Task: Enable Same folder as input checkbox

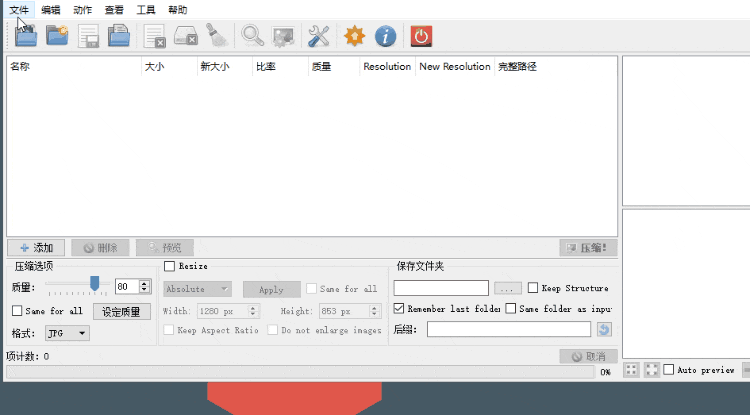Action: pyautogui.click(x=511, y=308)
